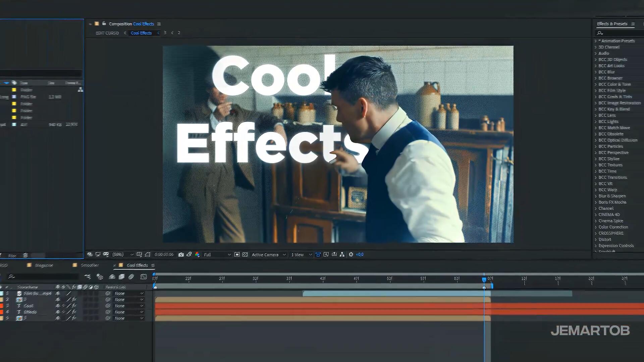Image resolution: width=644 pixels, height=362 pixels.
Task: Switch to the Cool Effects timeline tab
Action: 137,265
